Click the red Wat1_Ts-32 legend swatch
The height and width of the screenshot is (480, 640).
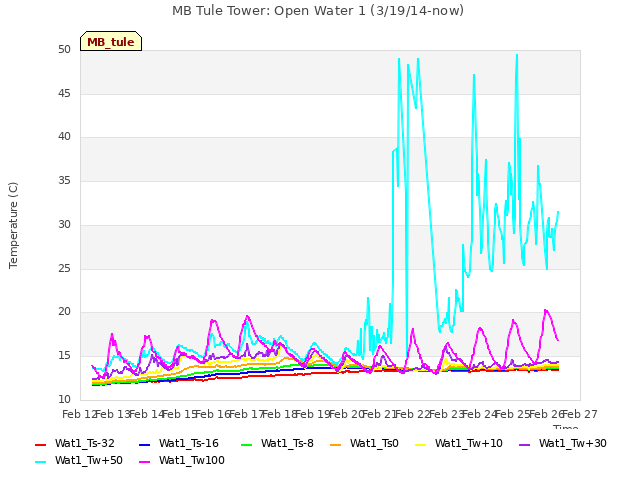pyautogui.click(x=41, y=444)
